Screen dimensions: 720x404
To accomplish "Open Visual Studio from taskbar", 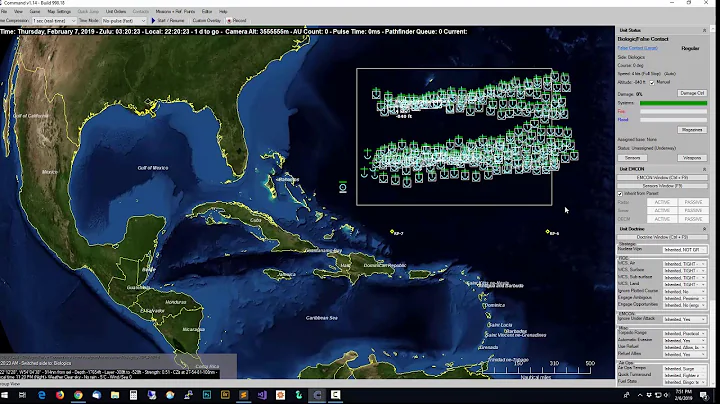I will click(262, 395).
